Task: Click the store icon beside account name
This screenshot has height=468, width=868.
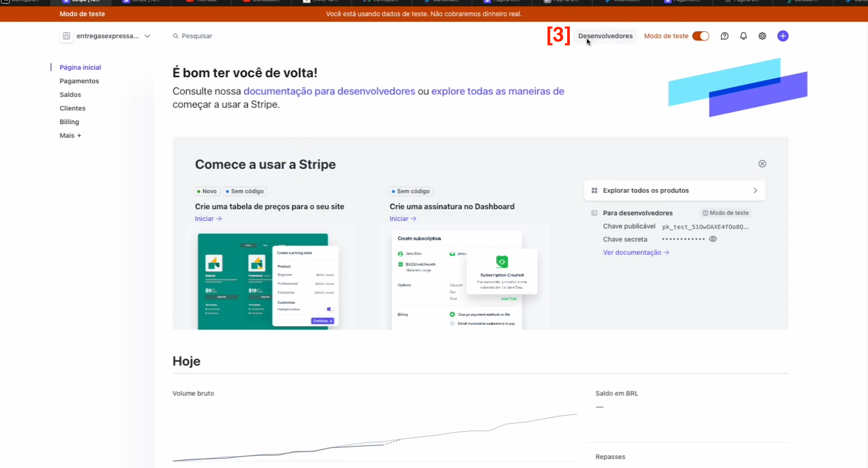Action: [x=67, y=36]
